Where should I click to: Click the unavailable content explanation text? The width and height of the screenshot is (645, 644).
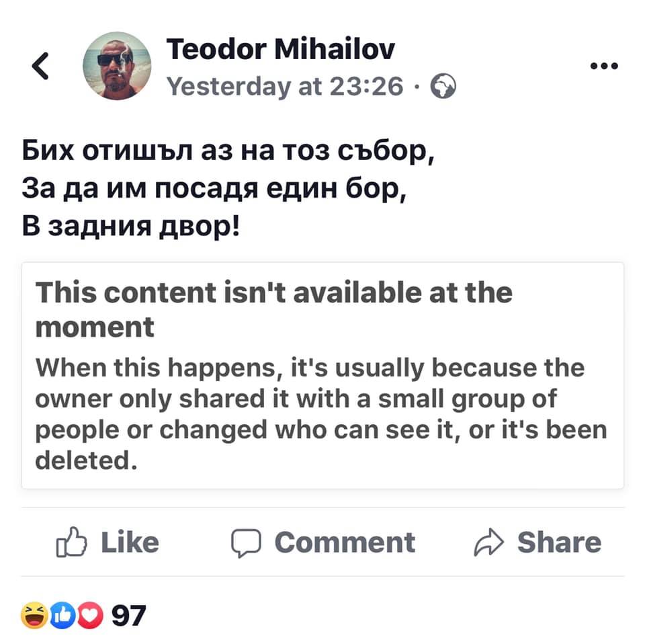coord(320,415)
